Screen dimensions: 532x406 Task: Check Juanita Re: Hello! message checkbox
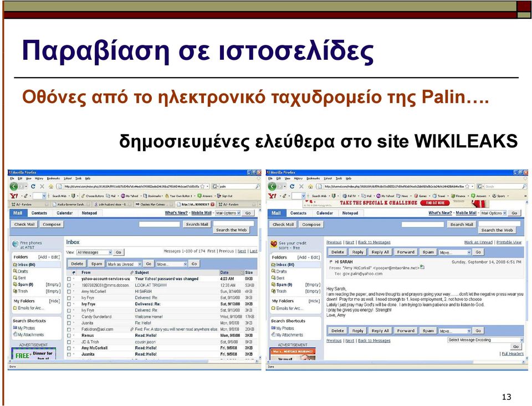point(69,323)
